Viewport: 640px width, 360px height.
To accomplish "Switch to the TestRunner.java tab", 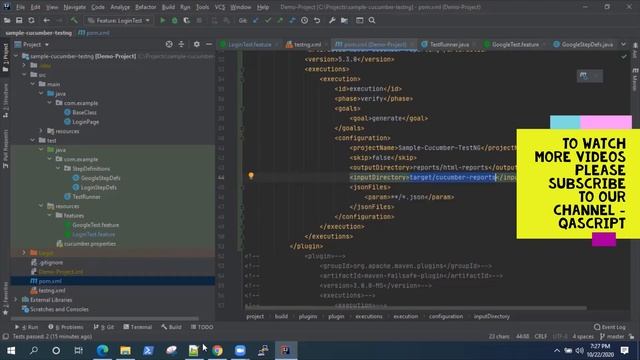I will 449,44.
